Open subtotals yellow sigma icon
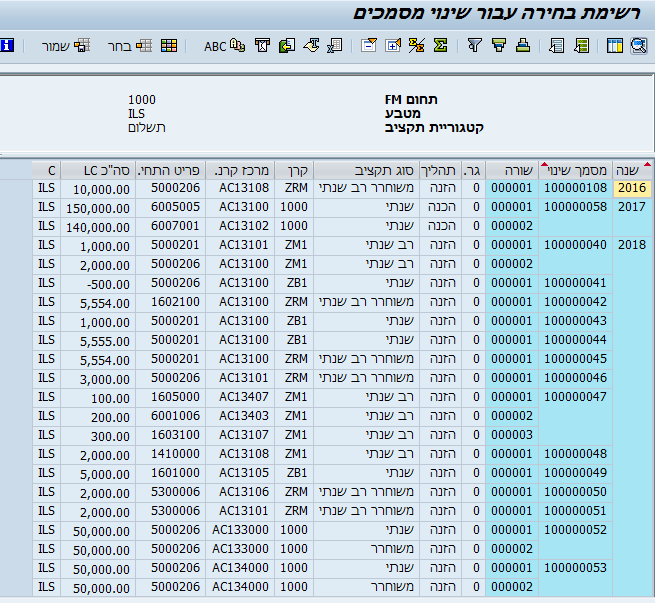This screenshot has height=603, width=655. tap(416, 45)
